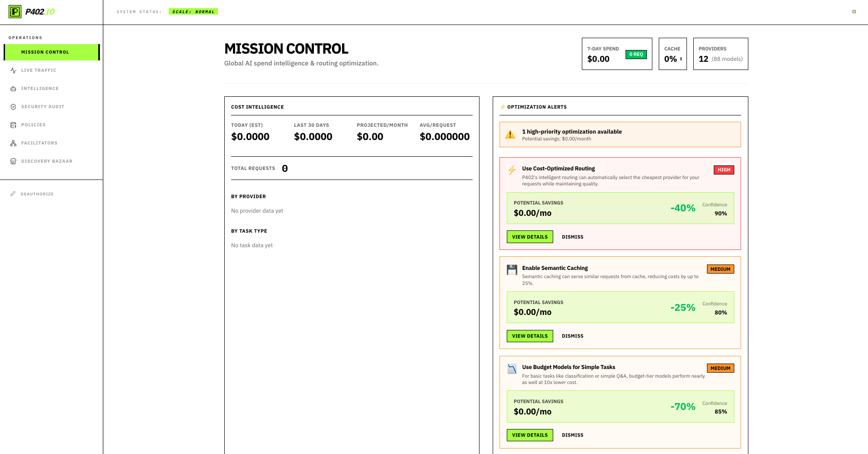Click the SCALE: NORMAL status badge
The height and width of the screenshot is (454, 868).
(x=193, y=11)
